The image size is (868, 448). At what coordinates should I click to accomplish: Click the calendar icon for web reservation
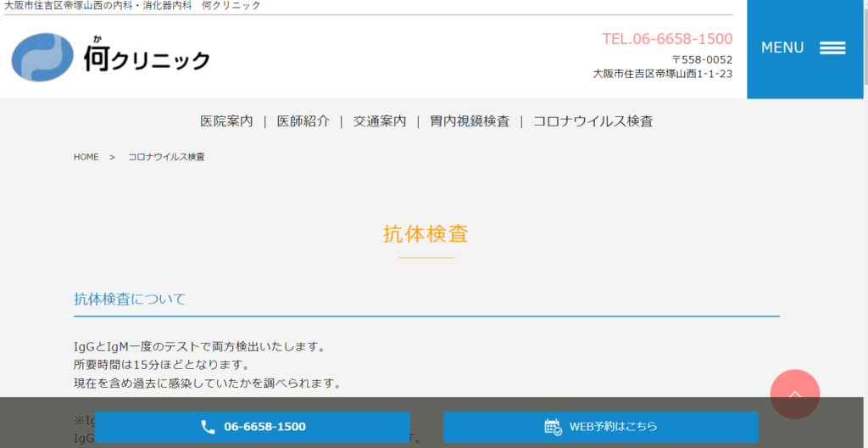[x=553, y=427]
